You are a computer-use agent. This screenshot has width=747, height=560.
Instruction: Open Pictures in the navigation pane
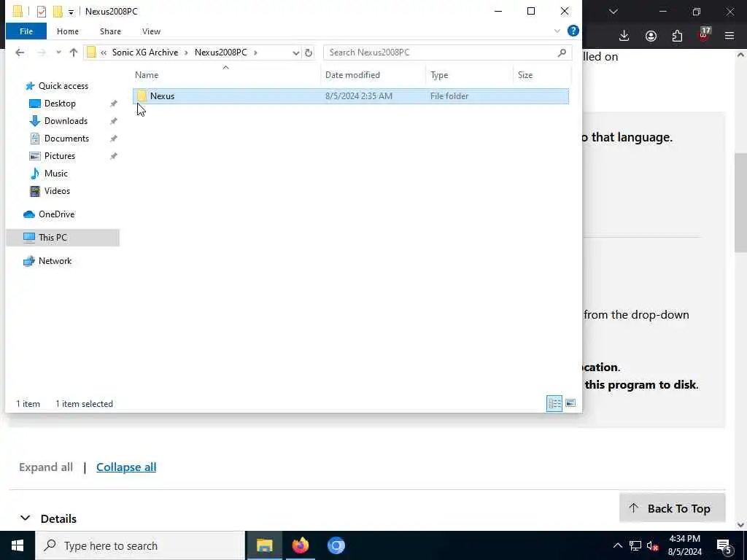pyautogui.click(x=60, y=156)
